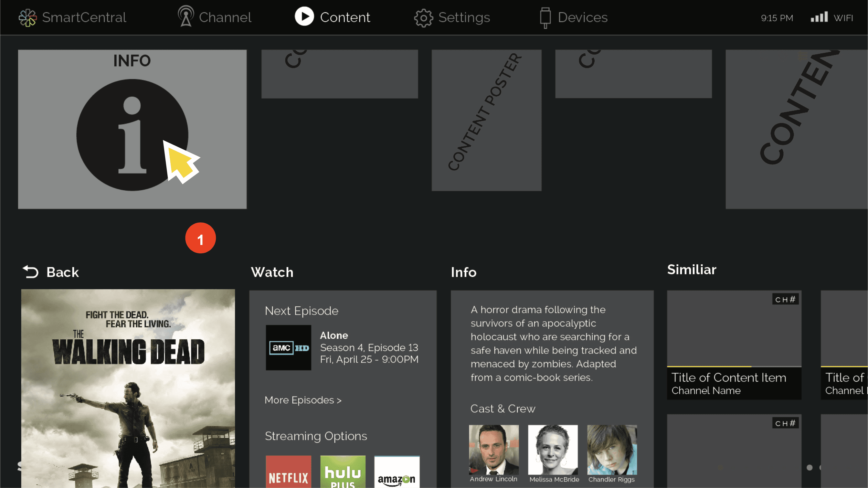Screen dimensions: 868x488
Task: Open the Settings gear icon
Action: [423, 17]
